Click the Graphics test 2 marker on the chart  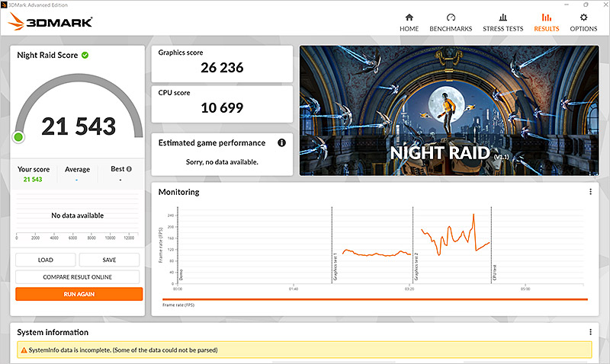click(x=413, y=244)
